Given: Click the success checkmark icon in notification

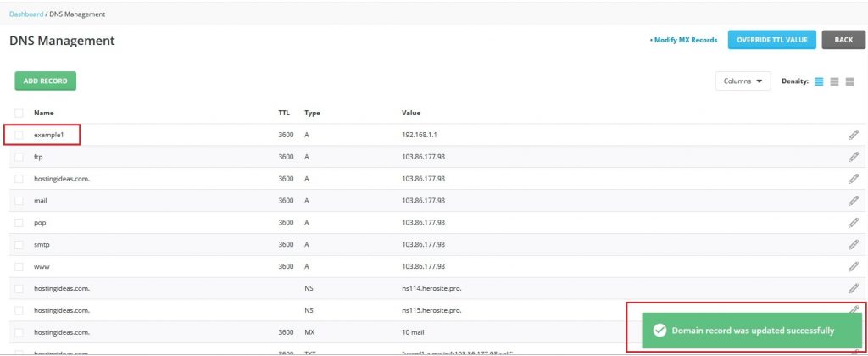Looking at the screenshot, I should tap(659, 331).
